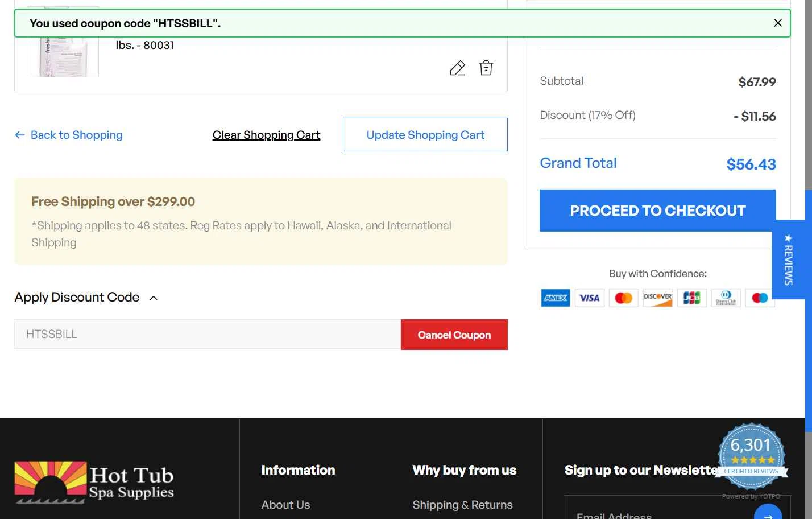Clear Shopping Cart link
The height and width of the screenshot is (519, 812).
[266, 135]
